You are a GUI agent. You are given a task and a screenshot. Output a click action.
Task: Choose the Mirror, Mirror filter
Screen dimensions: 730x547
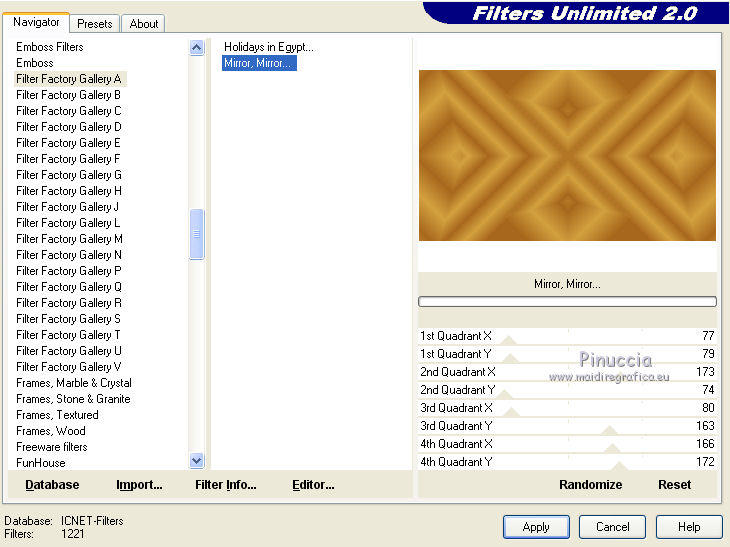point(259,63)
